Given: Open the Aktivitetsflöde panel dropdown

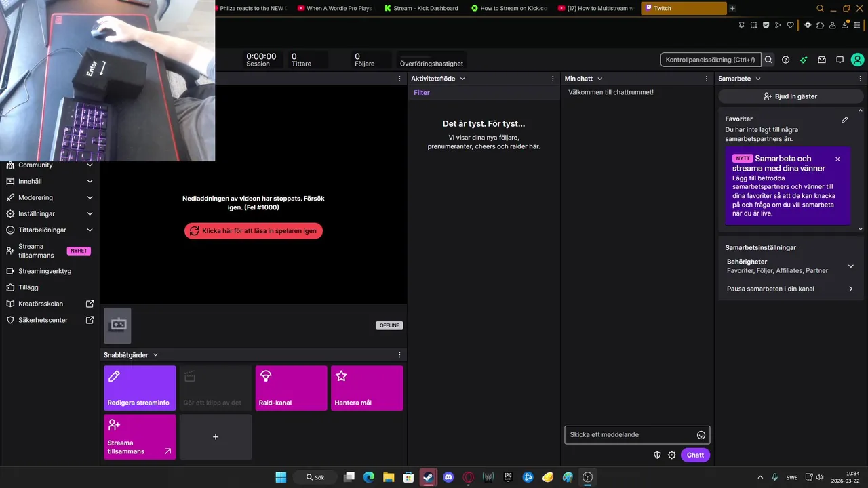Looking at the screenshot, I should coord(462,79).
